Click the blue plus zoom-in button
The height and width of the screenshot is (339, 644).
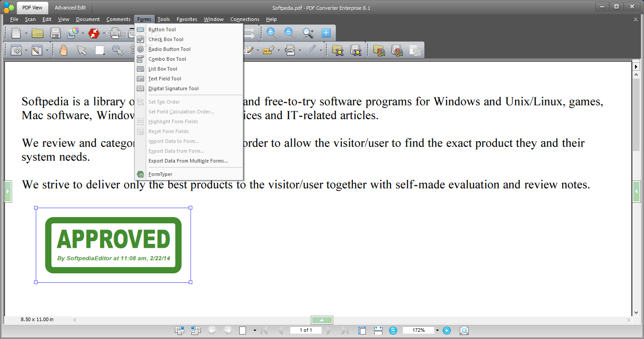446,331
